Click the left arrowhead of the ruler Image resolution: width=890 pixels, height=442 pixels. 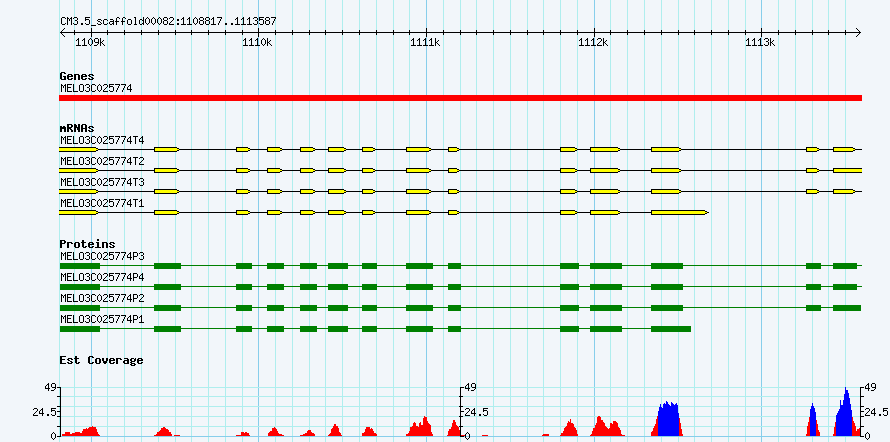(x=62, y=32)
